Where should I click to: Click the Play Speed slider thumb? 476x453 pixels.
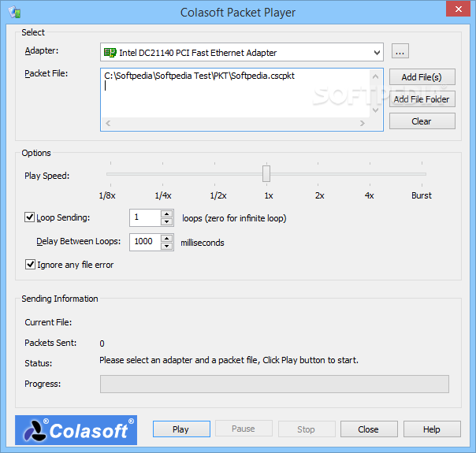[266, 173]
